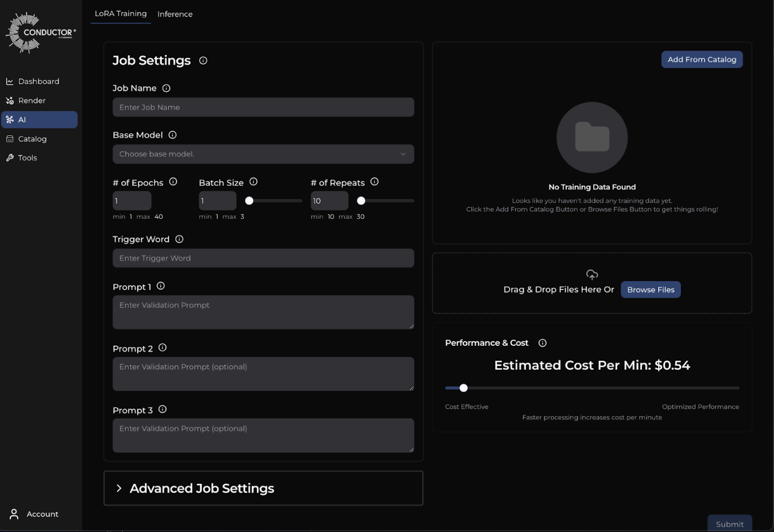This screenshot has height=532, width=774.
Task: Open the Choose base model dropdown
Action: point(263,154)
